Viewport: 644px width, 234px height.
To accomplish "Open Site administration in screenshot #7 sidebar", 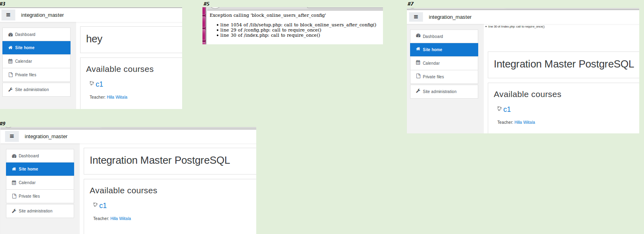I will [444, 91].
